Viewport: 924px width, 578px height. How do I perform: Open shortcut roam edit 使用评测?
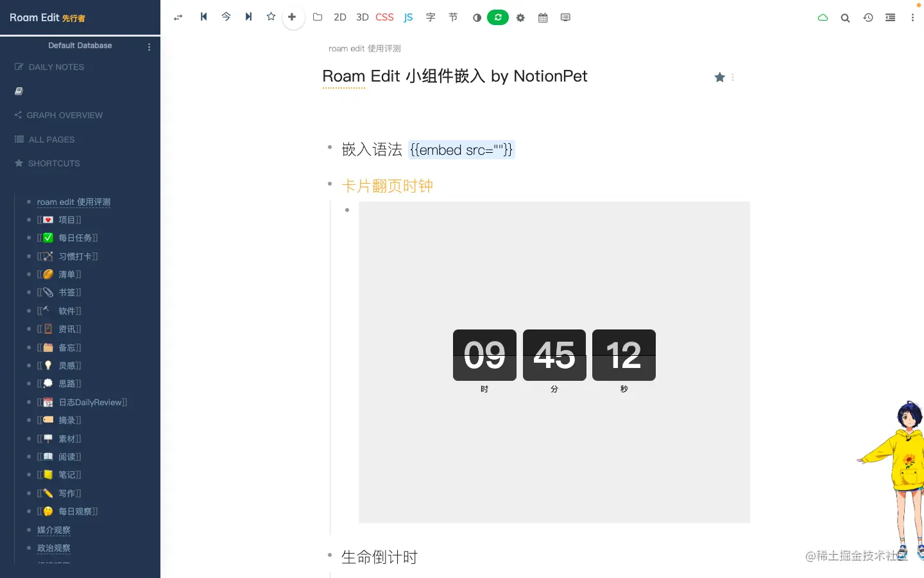coord(74,202)
